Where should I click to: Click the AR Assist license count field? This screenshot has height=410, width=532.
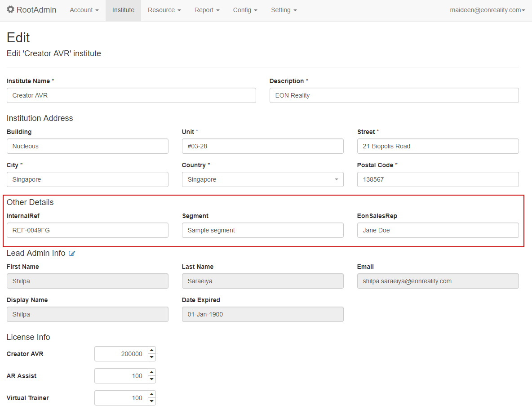pos(121,376)
